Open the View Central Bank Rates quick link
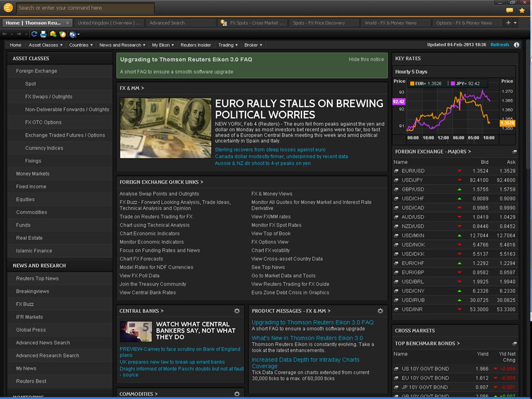The height and width of the screenshot is (399, 532). click(147, 293)
